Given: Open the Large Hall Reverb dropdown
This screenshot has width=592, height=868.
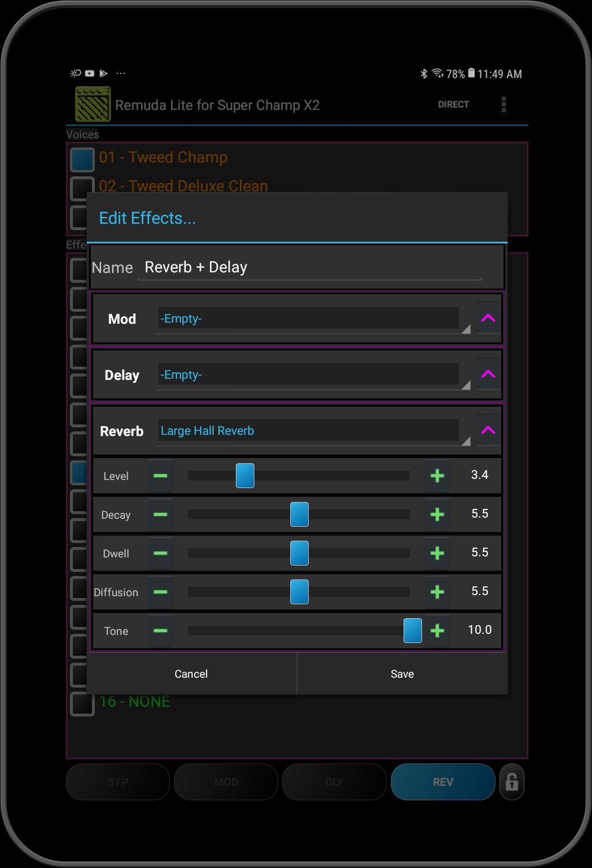Looking at the screenshot, I should coord(313,431).
